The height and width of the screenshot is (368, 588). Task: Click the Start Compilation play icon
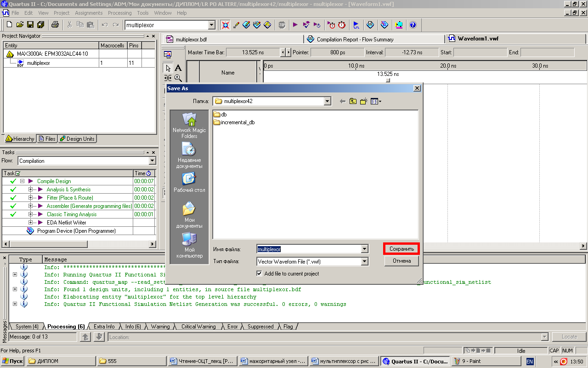[295, 24]
